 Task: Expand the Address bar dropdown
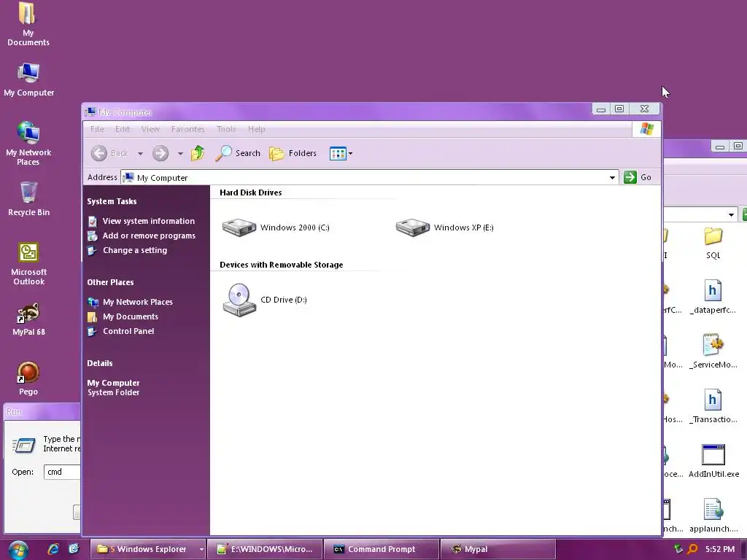(612, 178)
